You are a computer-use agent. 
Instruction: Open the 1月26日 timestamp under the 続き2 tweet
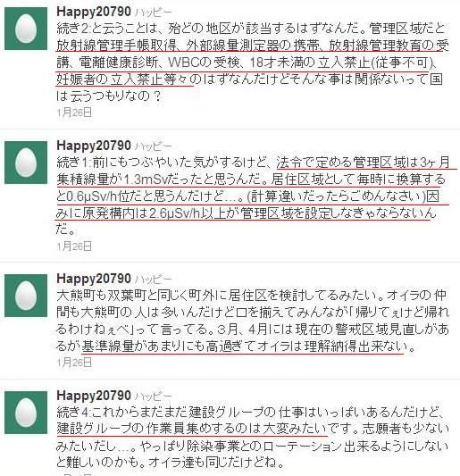(x=74, y=113)
